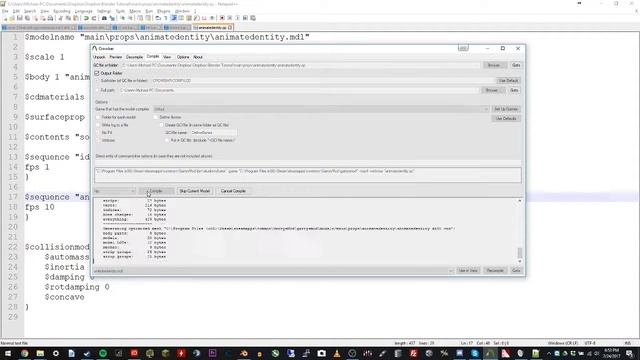The image size is (640, 360).
Task: Click the Zoom In icon in Notepad++ toolbar
Action: [122, 18]
